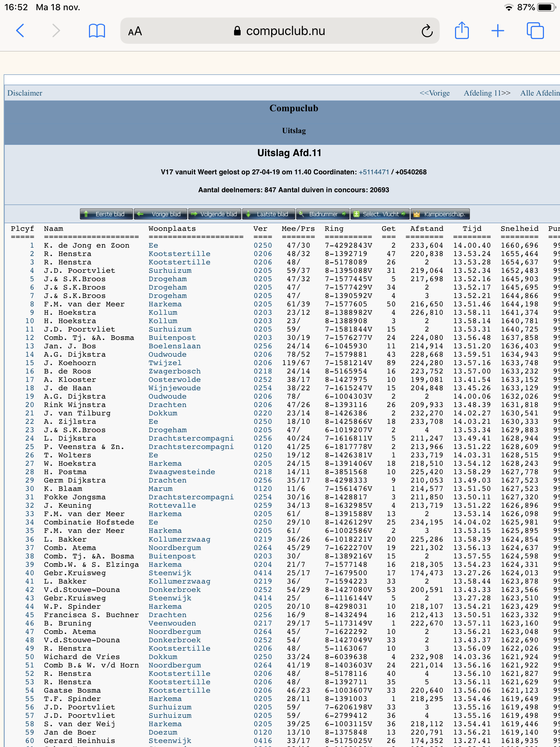Screen dimensions: 560x747
Task: Open Afdeling 11>> link
Action: coord(487,93)
